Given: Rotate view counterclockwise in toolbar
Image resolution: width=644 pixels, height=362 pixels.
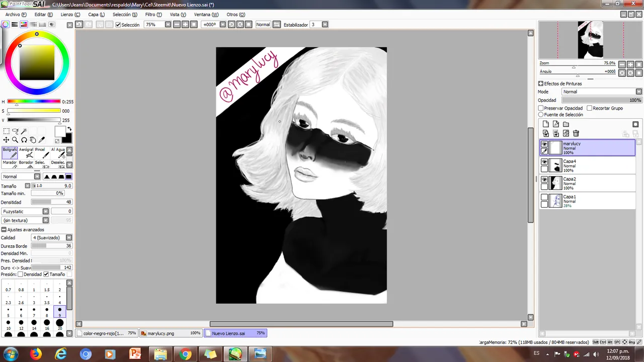Looking at the screenshot, I should tap(231, 24).
